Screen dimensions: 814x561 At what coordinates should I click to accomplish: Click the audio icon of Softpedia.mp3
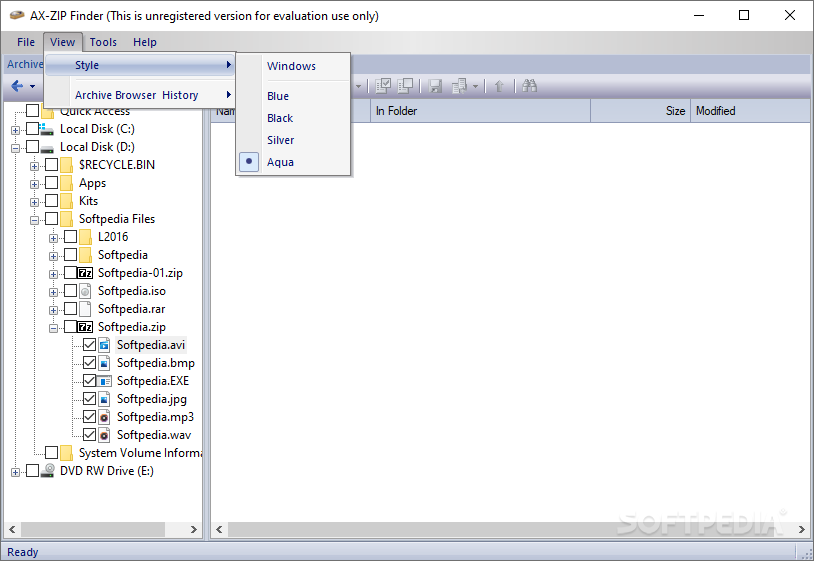tap(104, 417)
